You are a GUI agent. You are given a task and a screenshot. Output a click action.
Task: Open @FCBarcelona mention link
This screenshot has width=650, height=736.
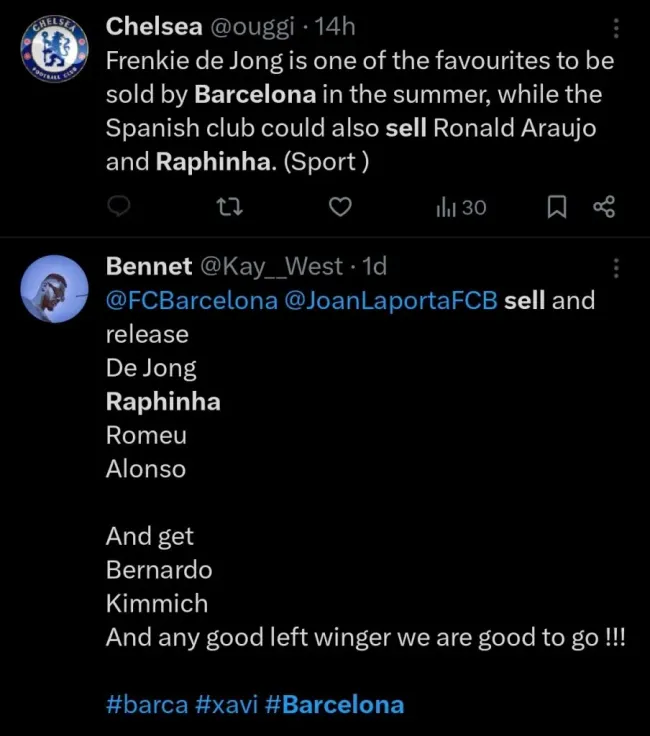pyautogui.click(x=192, y=300)
